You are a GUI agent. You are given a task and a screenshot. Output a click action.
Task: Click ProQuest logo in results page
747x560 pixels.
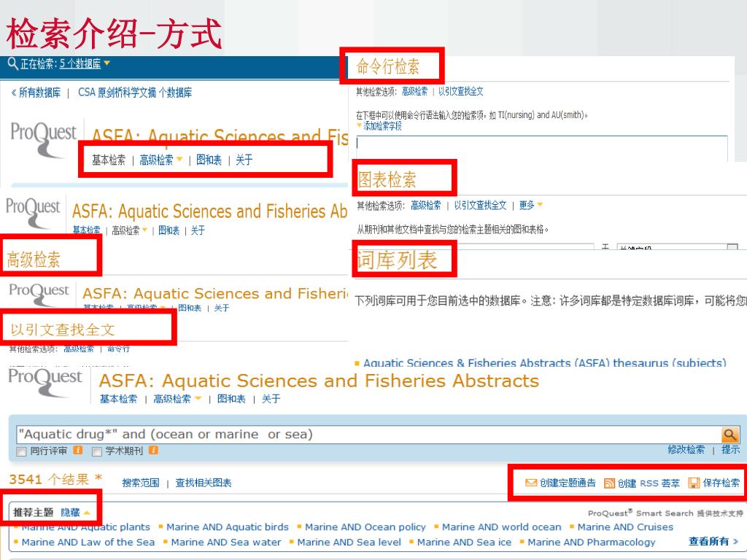point(45,382)
